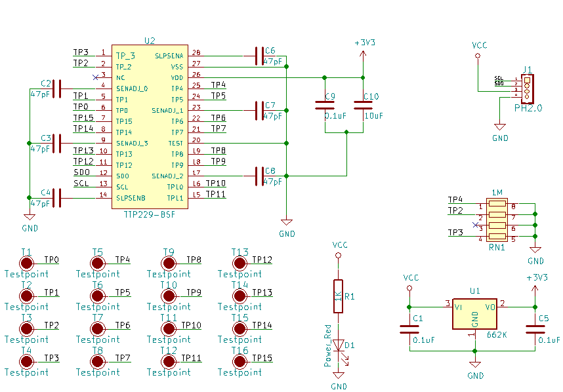Click the VCC power symbol above R1
Viewport: 563px width, 392px height.
pyautogui.click(x=338, y=256)
